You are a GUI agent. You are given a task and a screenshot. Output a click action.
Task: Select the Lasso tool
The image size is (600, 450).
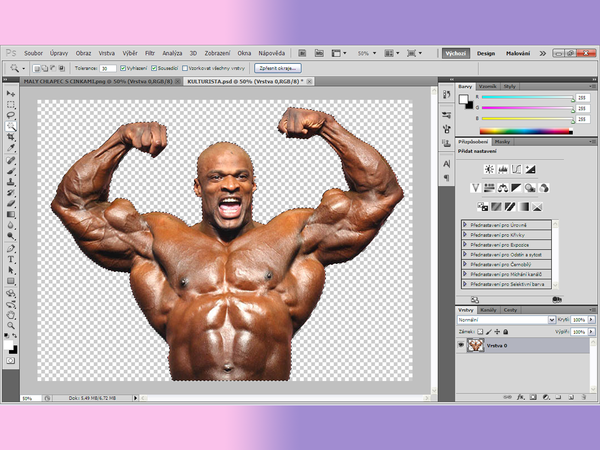tap(11, 115)
